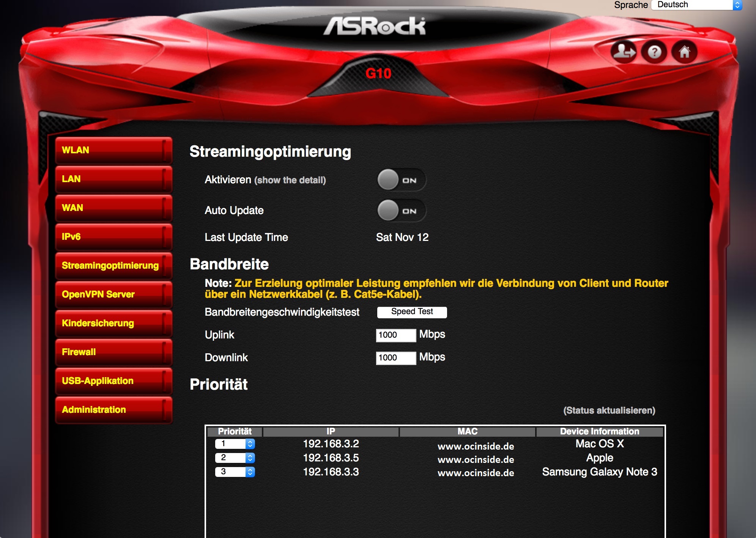Click the Priorität column header
This screenshot has width=756, height=538.
coord(235,431)
